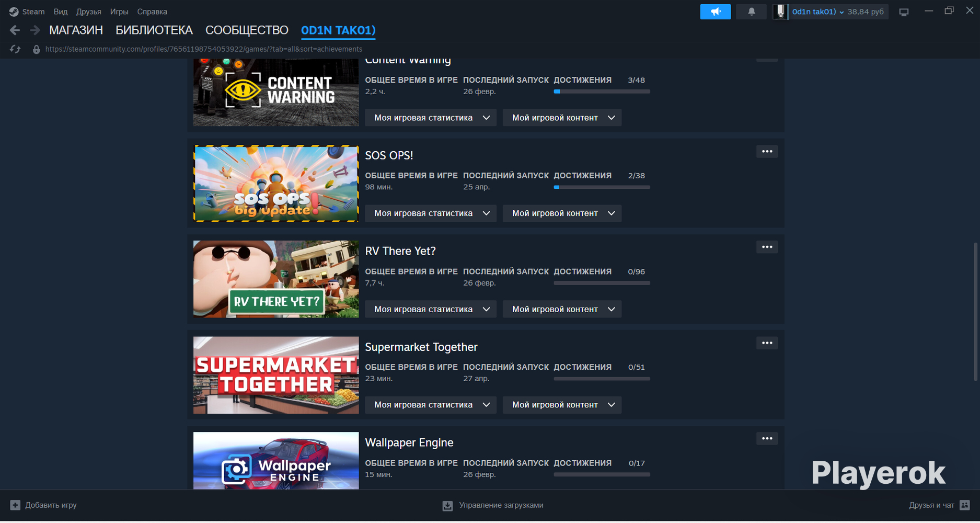980x523 pixels.
Task: Open announcements with the megaphone icon
Action: point(716,12)
